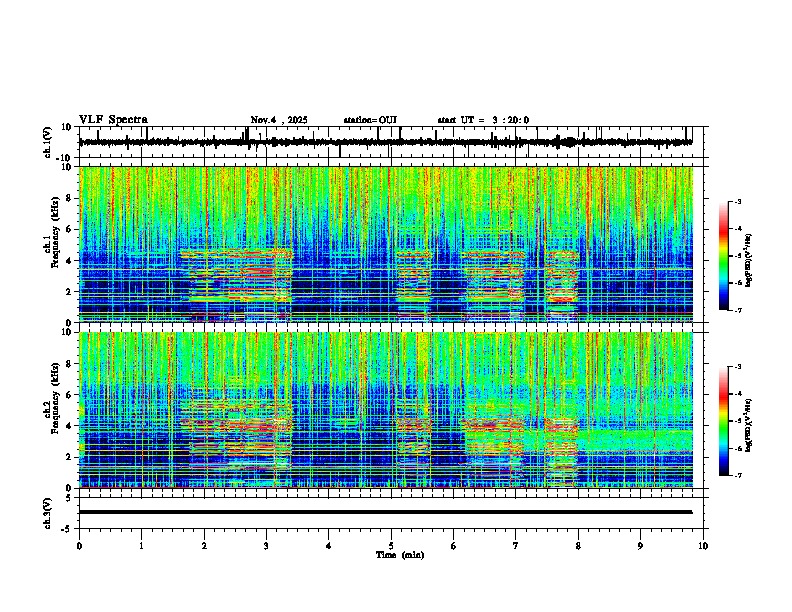Click the "5" tick on ch.3(V) axis
The width and height of the screenshot is (792, 612).
[x=70, y=498]
